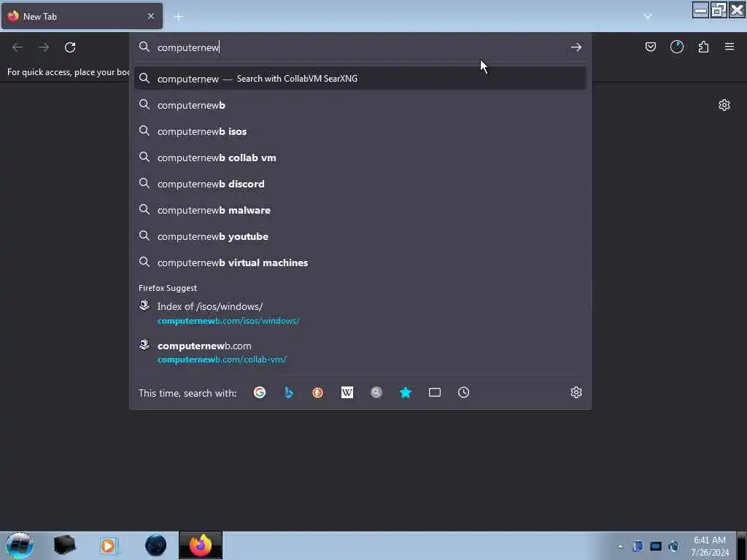Pick the 'computernewb isos' suggestion
Screen dimensions: 747x560
pyautogui.click(x=360, y=131)
